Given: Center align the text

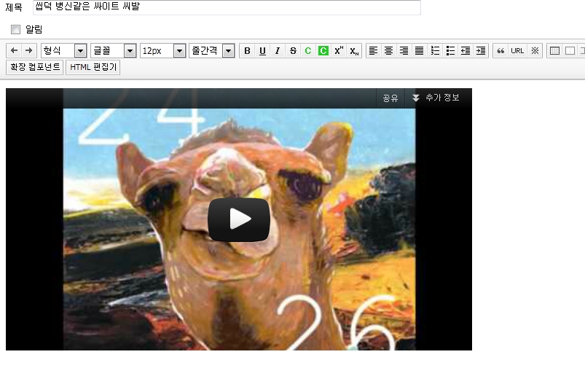Looking at the screenshot, I should pos(389,51).
